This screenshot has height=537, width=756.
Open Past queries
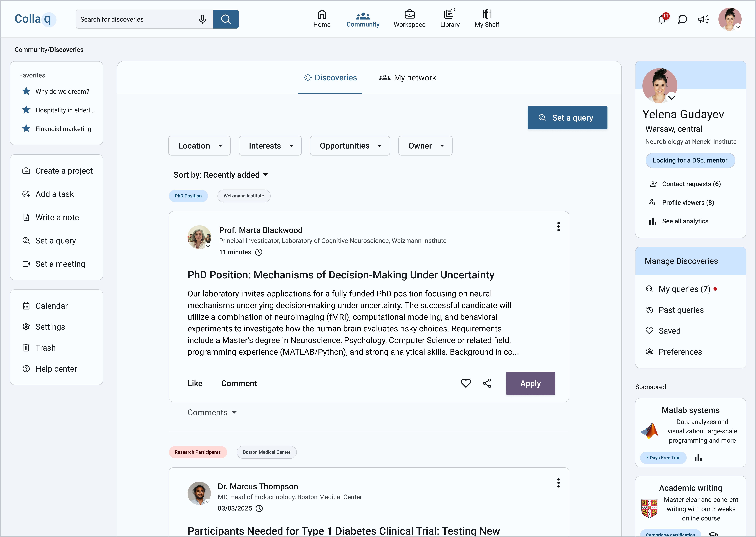[675, 310]
